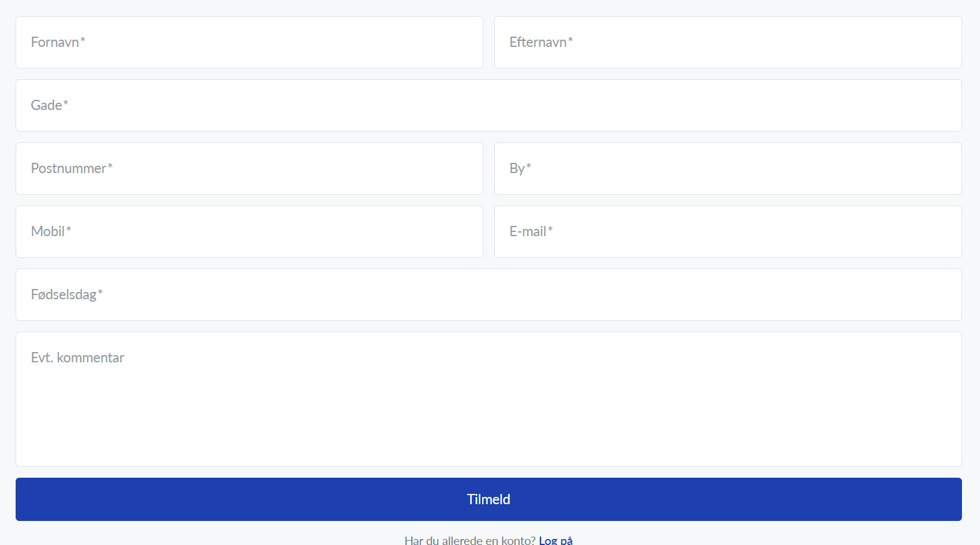The width and height of the screenshot is (980, 545).
Task: Activate the date of birth box
Action: pyautogui.click(x=488, y=295)
